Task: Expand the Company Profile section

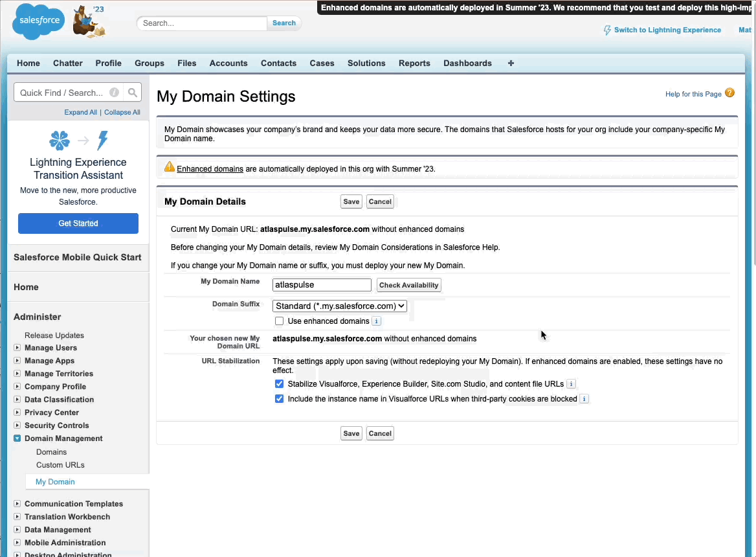Action: [17, 387]
